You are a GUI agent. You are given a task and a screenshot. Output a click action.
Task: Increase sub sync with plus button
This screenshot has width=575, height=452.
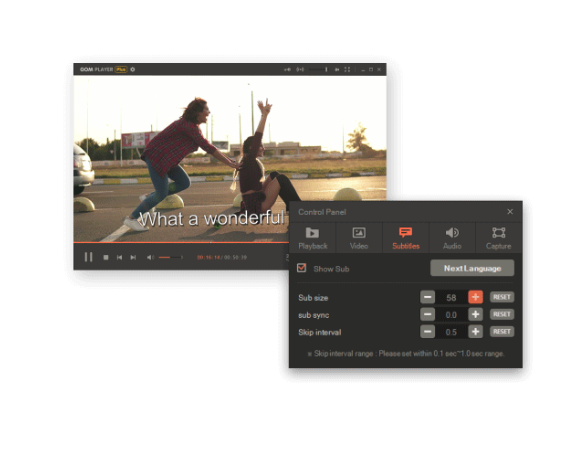(476, 314)
